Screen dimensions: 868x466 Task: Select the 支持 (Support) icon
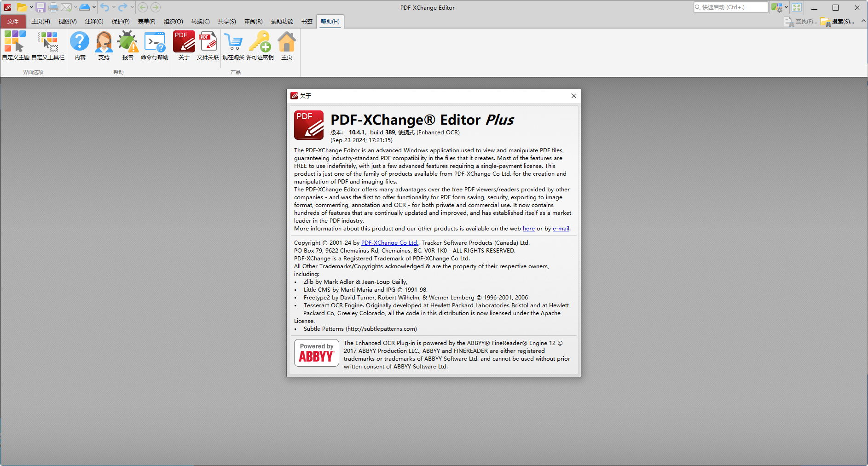pos(104,45)
